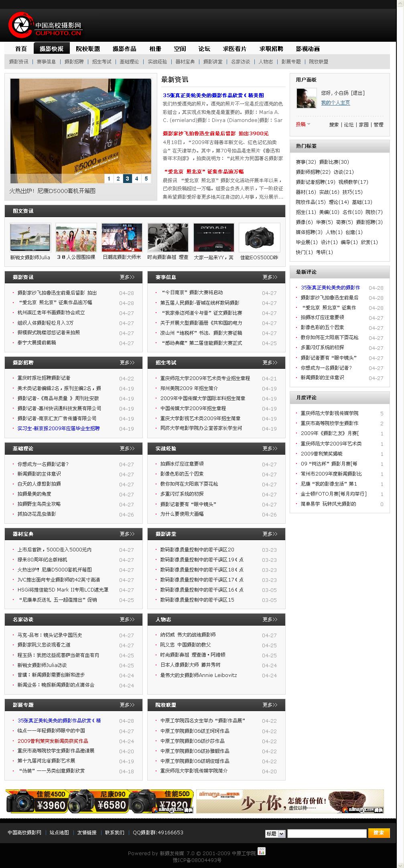Click the stats icon in the footer
The width and height of the screenshot is (404, 868).
261,851
